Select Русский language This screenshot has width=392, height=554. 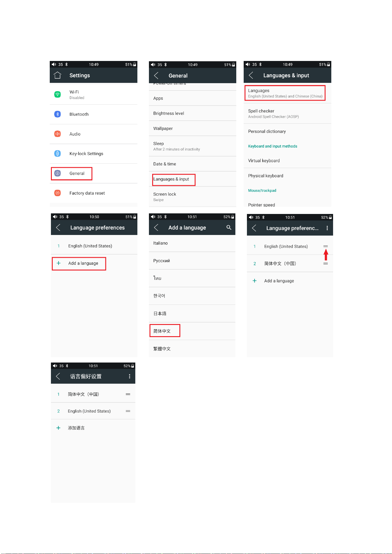point(192,261)
